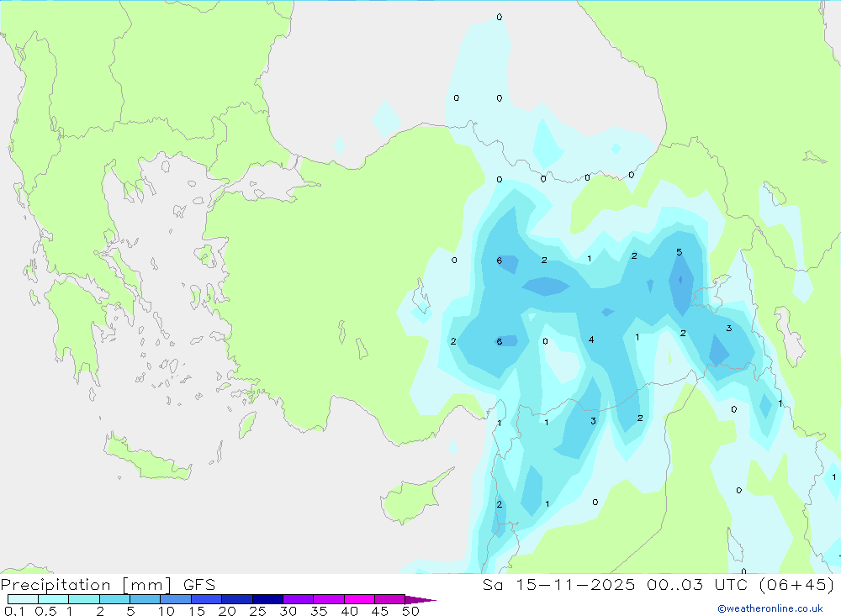Screen dimensions: 841x616
Task: Click the legend tick label "15"
Action: pyautogui.click(x=197, y=611)
